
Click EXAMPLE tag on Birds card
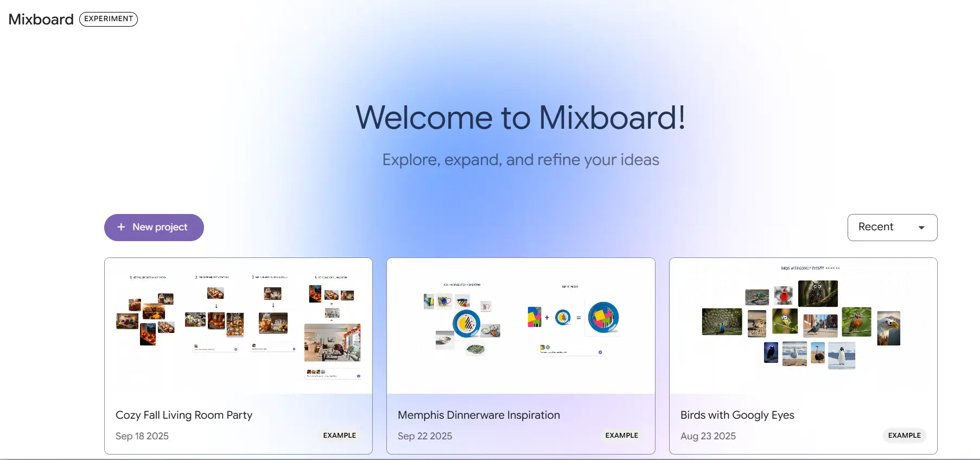904,436
